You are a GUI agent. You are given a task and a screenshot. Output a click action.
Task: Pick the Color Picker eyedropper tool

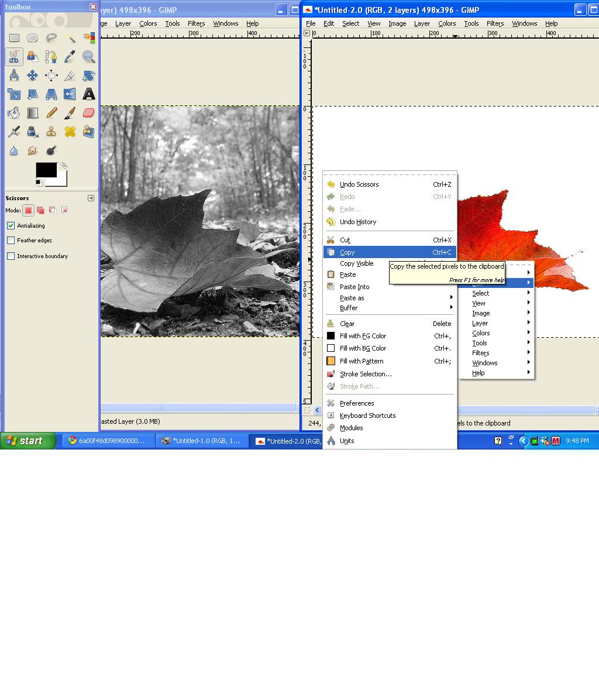tap(70, 57)
